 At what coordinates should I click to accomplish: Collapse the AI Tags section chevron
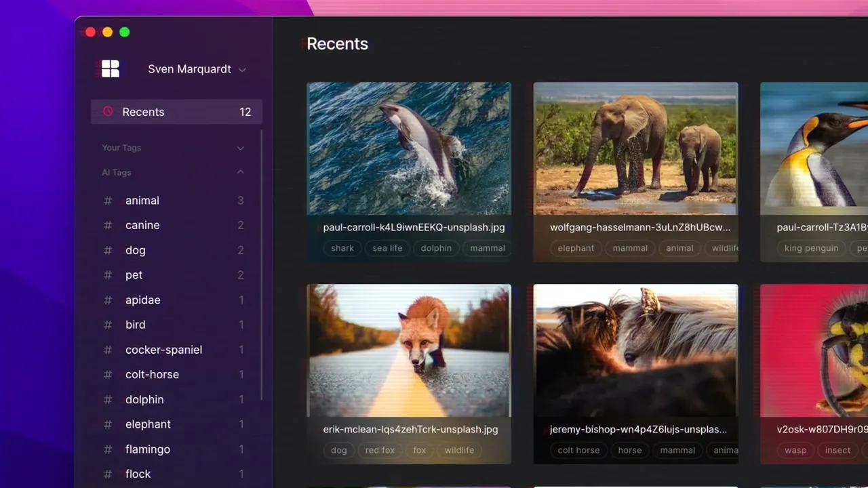(x=240, y=172)
